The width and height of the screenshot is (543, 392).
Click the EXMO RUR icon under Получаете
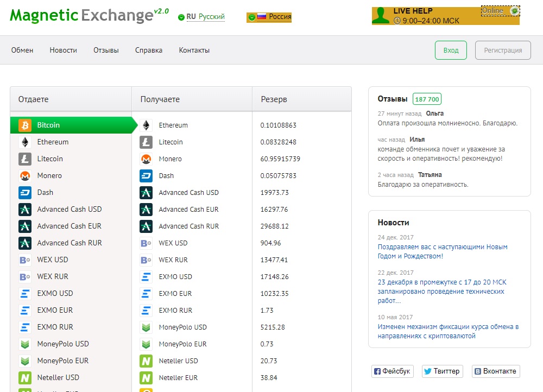146,310
